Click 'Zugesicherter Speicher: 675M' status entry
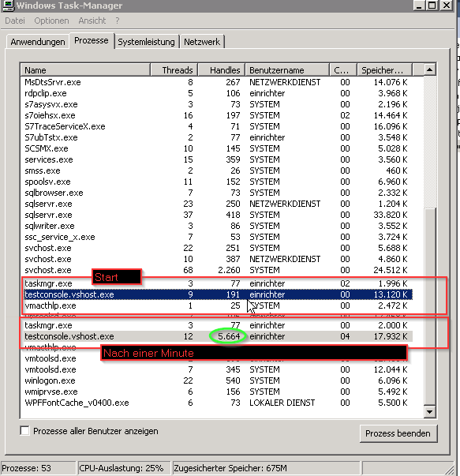This screenshot has width=460, height=476. point(265,468)
